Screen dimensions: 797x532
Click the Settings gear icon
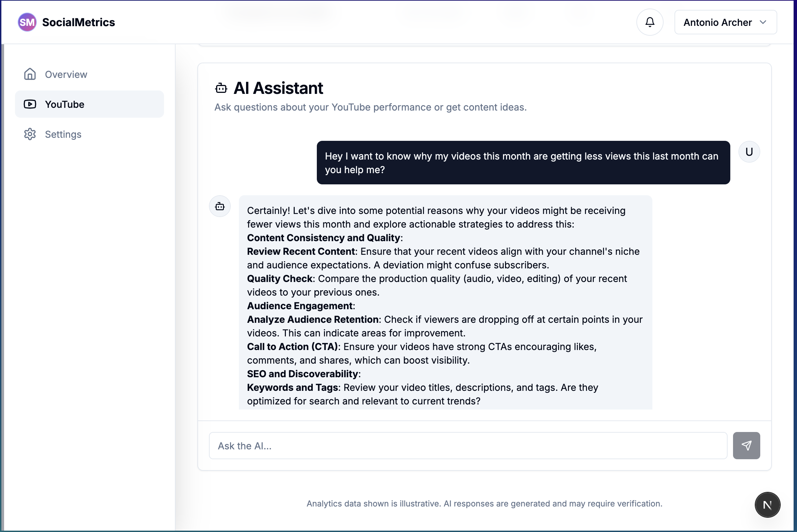[x=30, y=134]
